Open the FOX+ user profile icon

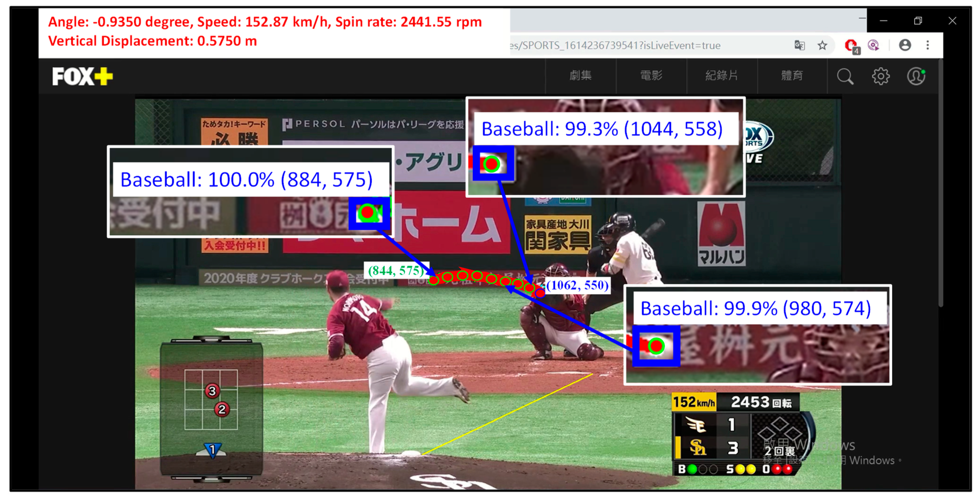point(916,76)
